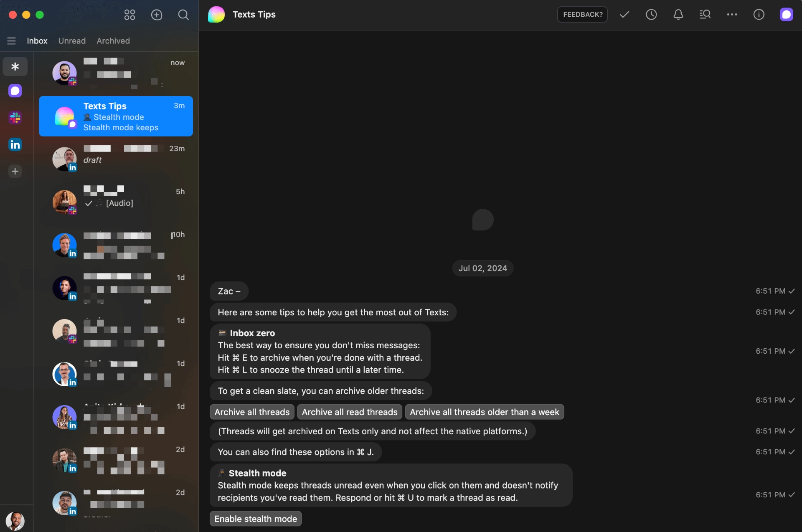
Task: Select the all accounts asterisk icon
Action: (x=15, y=66)
